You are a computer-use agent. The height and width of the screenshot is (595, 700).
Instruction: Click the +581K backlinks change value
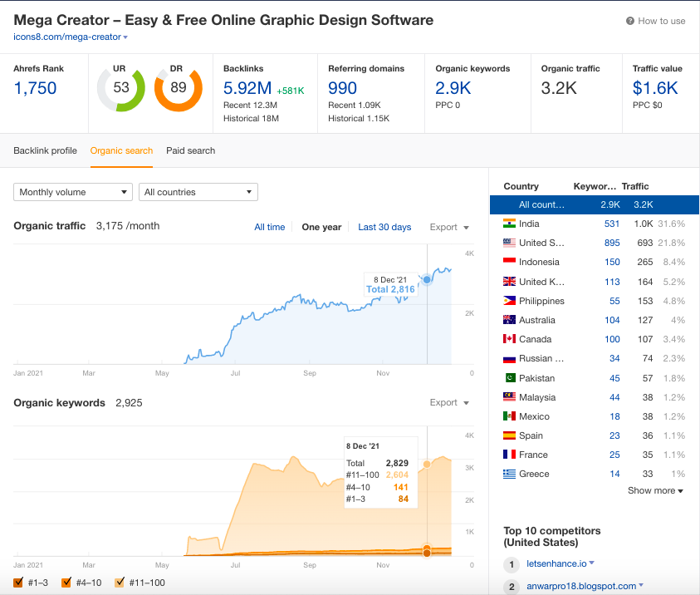point(291,91)
